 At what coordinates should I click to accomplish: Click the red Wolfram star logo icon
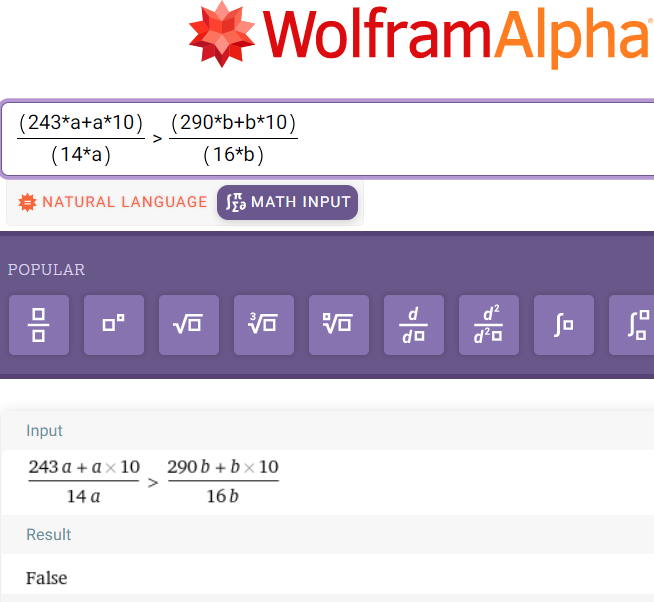coord(222,35)
